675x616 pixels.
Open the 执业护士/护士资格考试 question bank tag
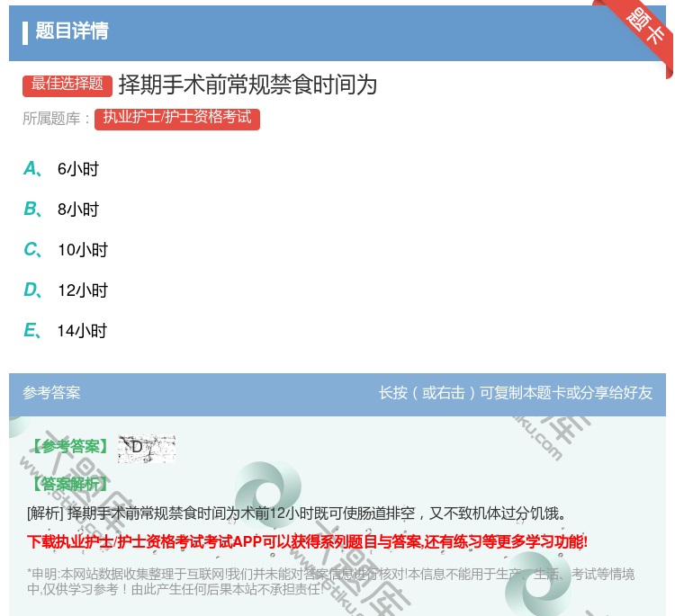coord(177,119)
